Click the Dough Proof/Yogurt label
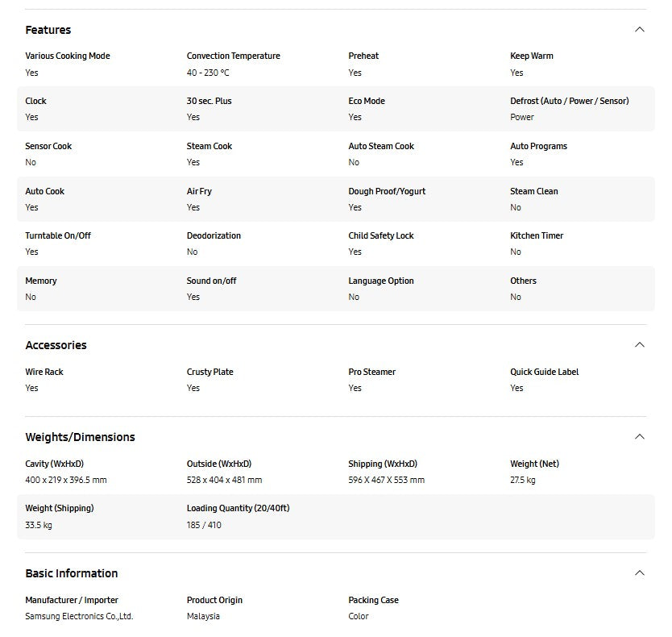The image size is (672, 637). (387, 191)
